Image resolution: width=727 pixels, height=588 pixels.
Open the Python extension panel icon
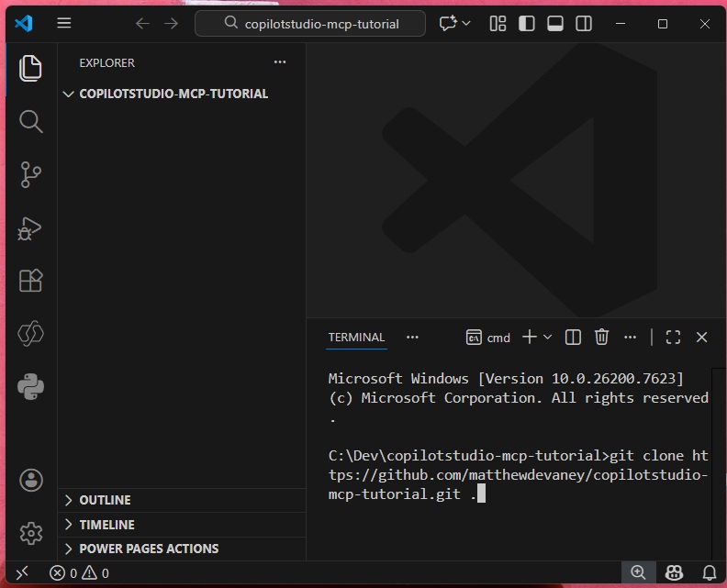pyautogui.click(x=31, y=387)
